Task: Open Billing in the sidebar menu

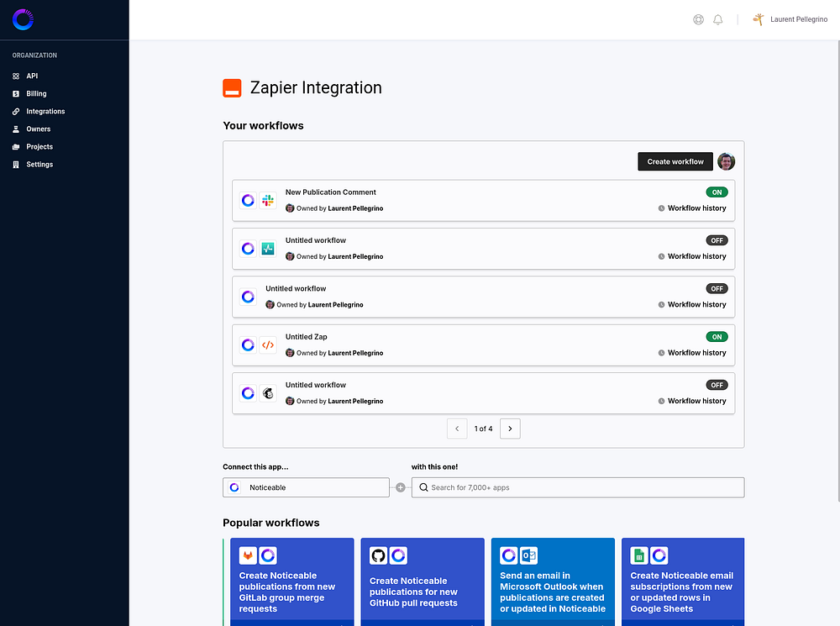Action: pyautogui.click(x=36, y=94)
